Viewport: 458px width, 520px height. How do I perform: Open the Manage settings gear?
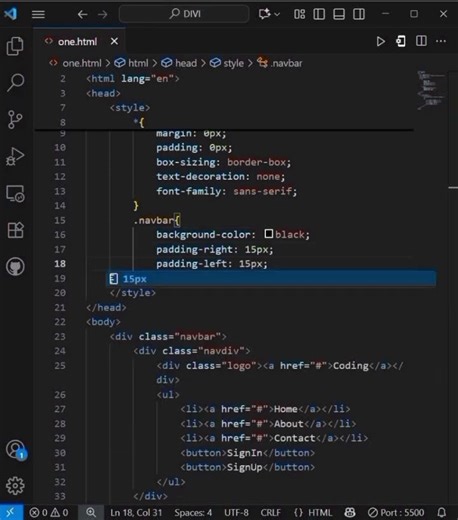tap(15, 486)
